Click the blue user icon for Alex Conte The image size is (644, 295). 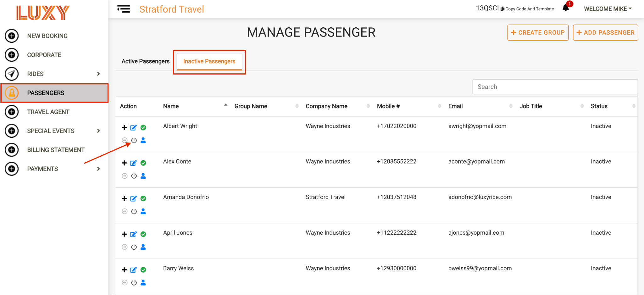pos(143,176)
